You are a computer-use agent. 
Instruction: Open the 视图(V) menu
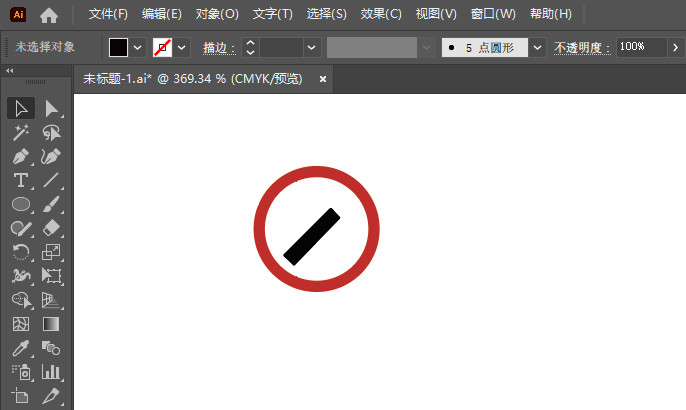click(x=436, y=14)
